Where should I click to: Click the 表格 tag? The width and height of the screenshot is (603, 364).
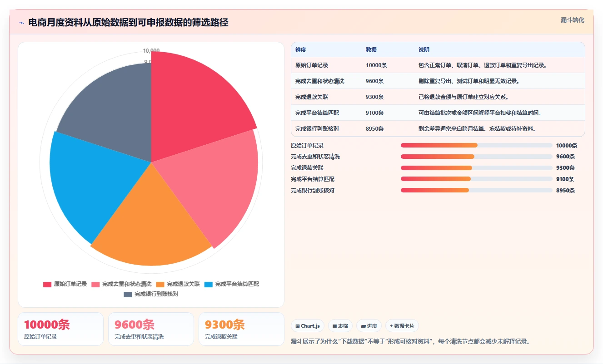pos(340,326)
